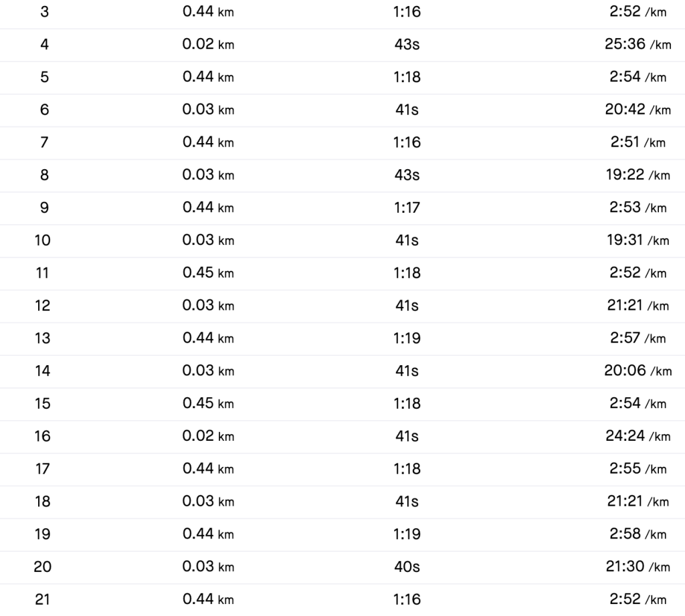Select the 21:30 /km pace entry
The width and height of the screenshot is (685, 616).
[638, 567]
